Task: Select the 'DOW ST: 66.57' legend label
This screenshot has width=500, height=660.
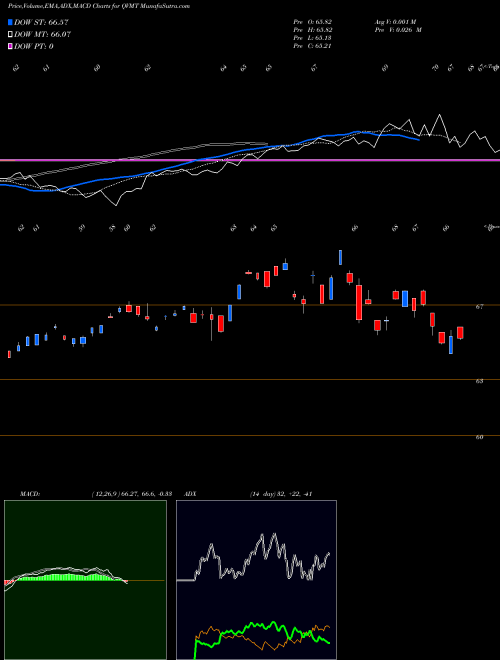Action: pyautogui.click(x=41, y=22)
